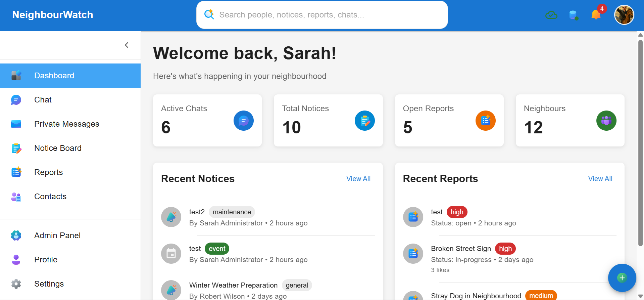Open the Winter Weather Preparation notice
Image resolution: width=644 pixels, height=300 pixels.
[x=234, y=285]
